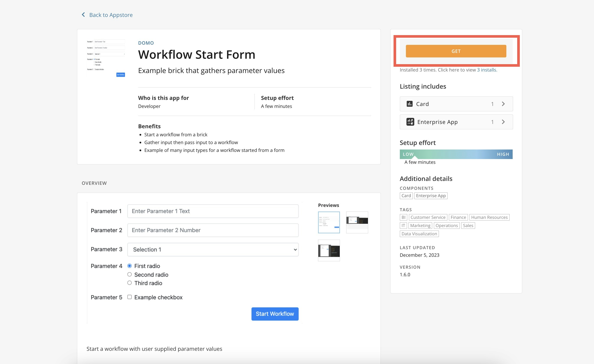Check the Example checkbox for Parameter 5
Screen dimensions: 594x364
click(x=130, y=297)
